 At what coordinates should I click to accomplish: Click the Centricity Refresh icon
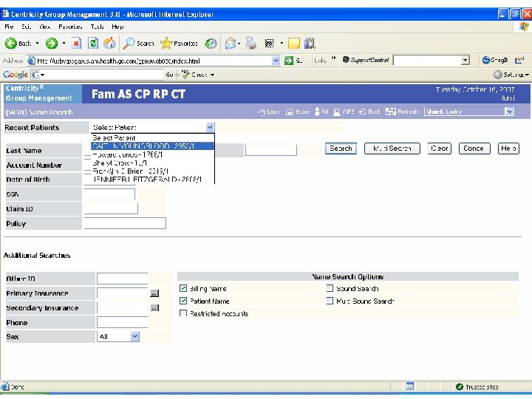(x=391, y=112)
